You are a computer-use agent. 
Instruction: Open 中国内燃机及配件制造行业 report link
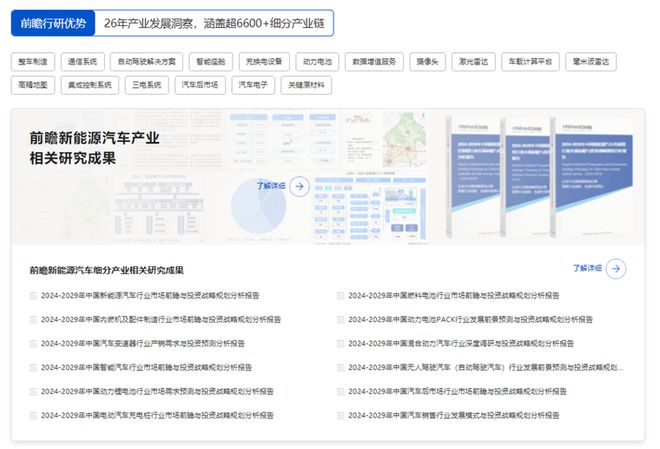[x=161, y=320]
